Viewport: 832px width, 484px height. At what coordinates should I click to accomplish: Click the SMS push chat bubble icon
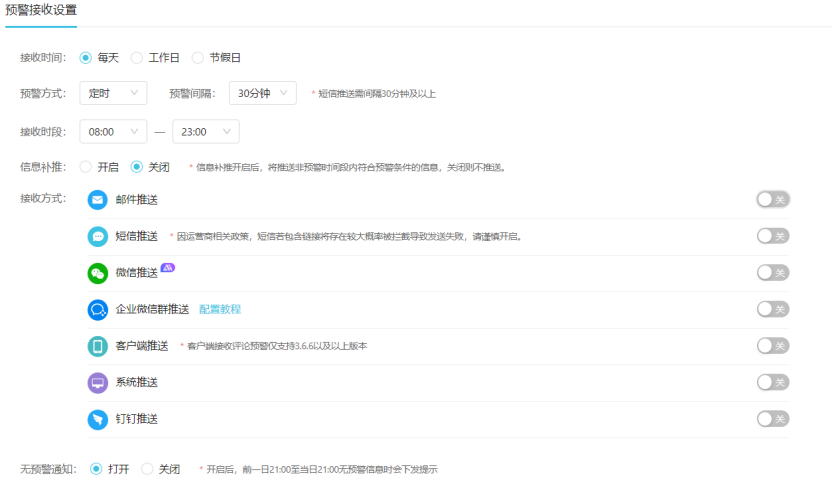coord(97,236)
